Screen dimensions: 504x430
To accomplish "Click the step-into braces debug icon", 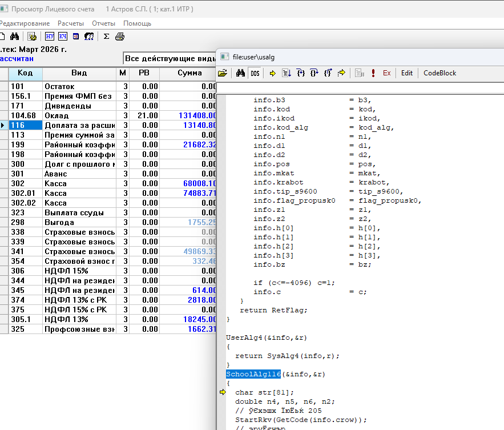I will point(300,73).
